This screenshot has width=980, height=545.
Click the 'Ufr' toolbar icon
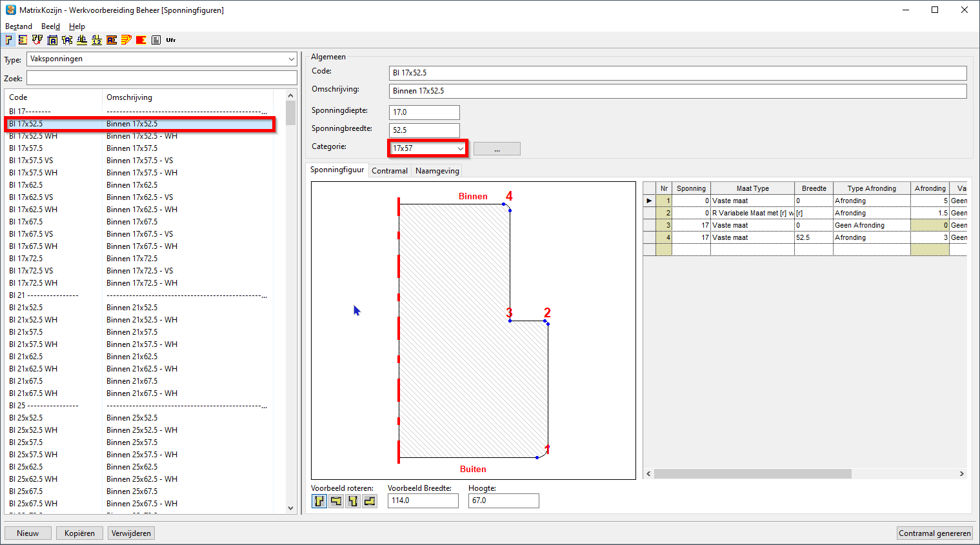pos(170,39)
